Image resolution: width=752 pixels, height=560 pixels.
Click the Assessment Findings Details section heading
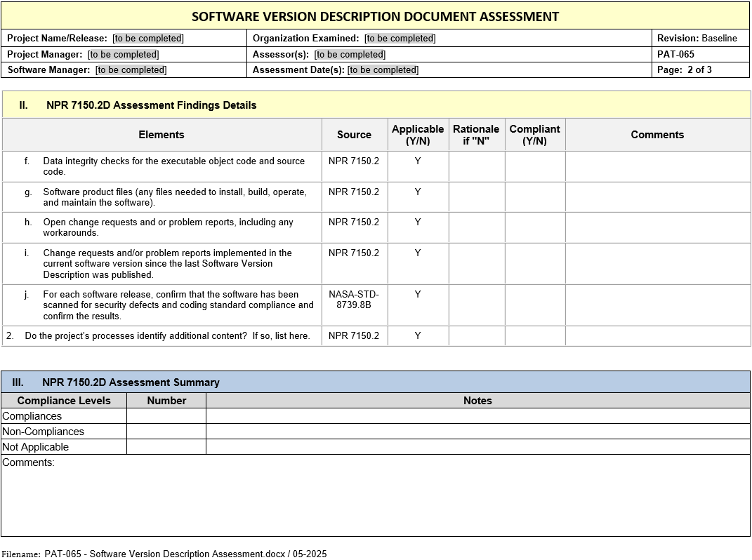[x=151, y=105]
